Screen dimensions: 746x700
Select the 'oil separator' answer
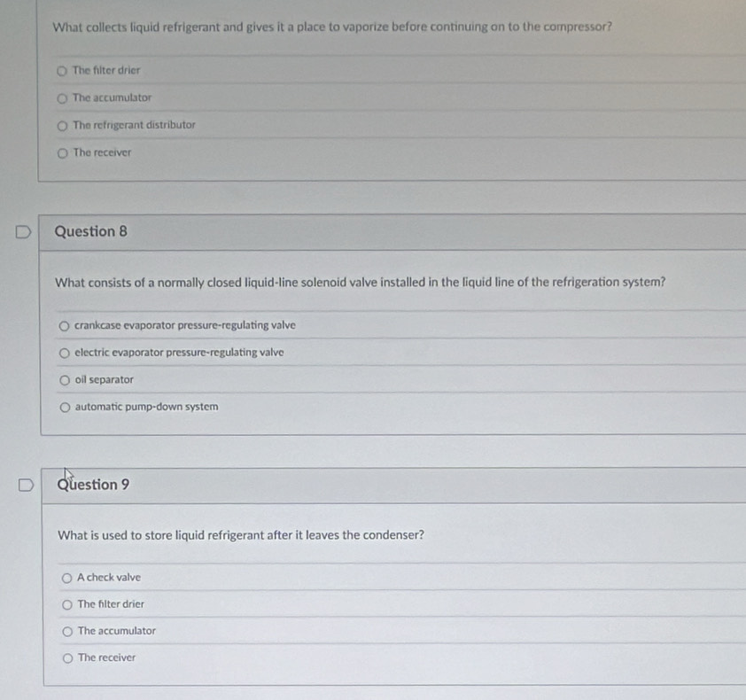tap(65, 380)
